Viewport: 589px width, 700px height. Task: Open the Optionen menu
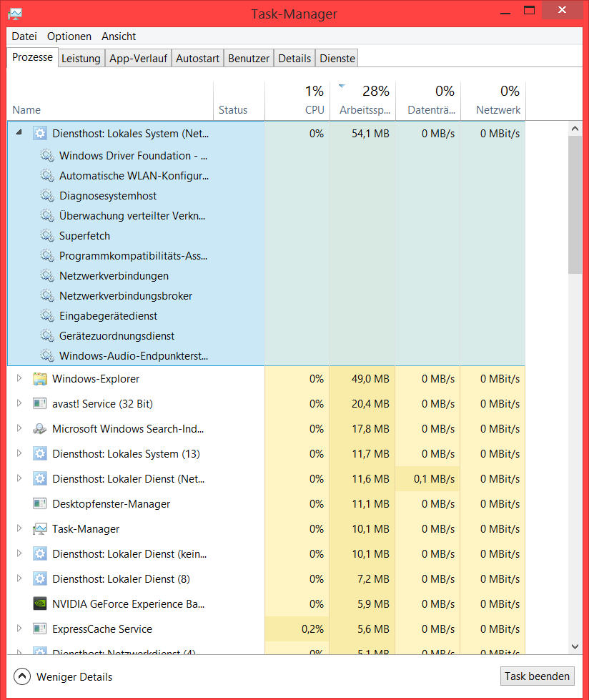coord(69,36)
